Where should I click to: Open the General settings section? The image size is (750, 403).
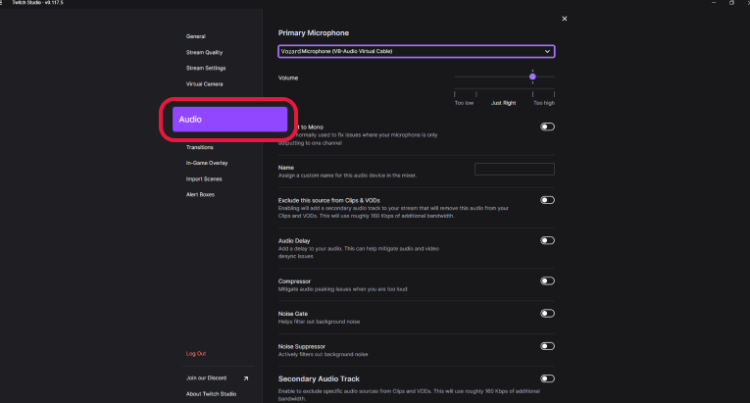pos(196,36)
